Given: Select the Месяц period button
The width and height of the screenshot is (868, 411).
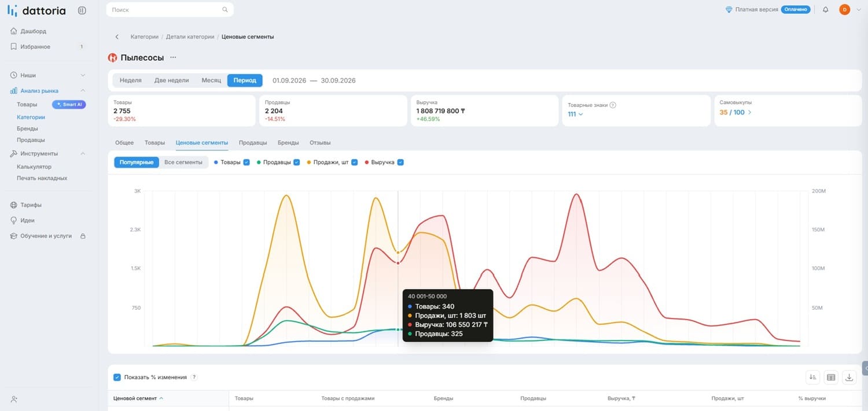Looking at the screenshot, I should (211, 80).
